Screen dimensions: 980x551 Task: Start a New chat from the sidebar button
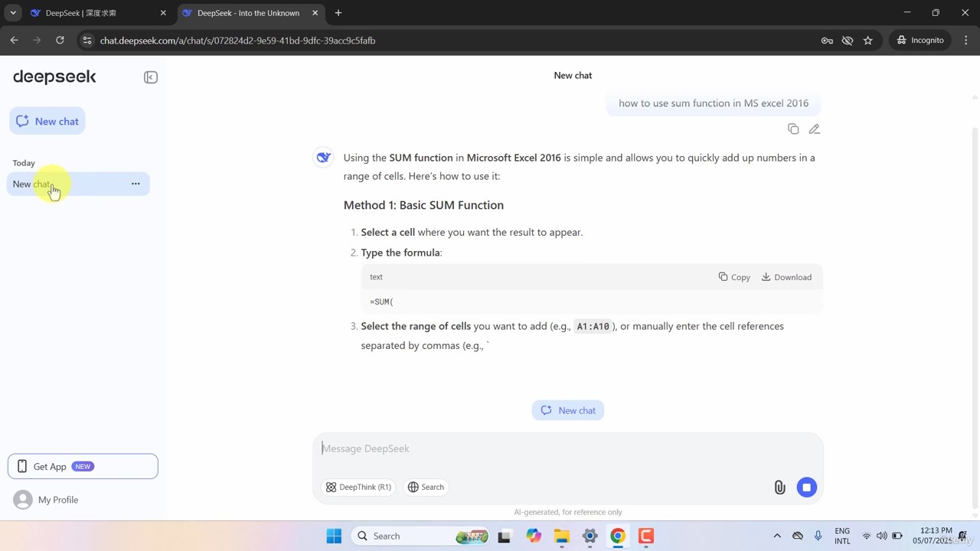47,121
